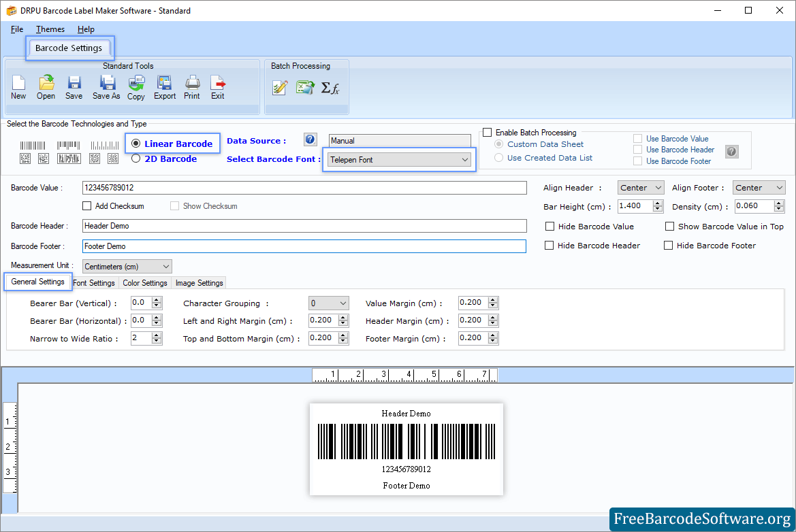The image size is (796, 532).
Task: Click the Barcode Footer text field
Action: 304,246
